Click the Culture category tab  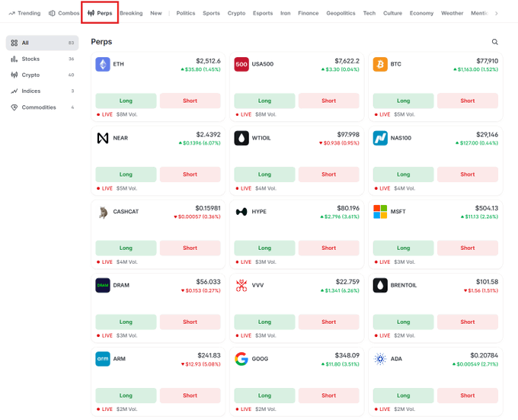(x=392, y=13)
